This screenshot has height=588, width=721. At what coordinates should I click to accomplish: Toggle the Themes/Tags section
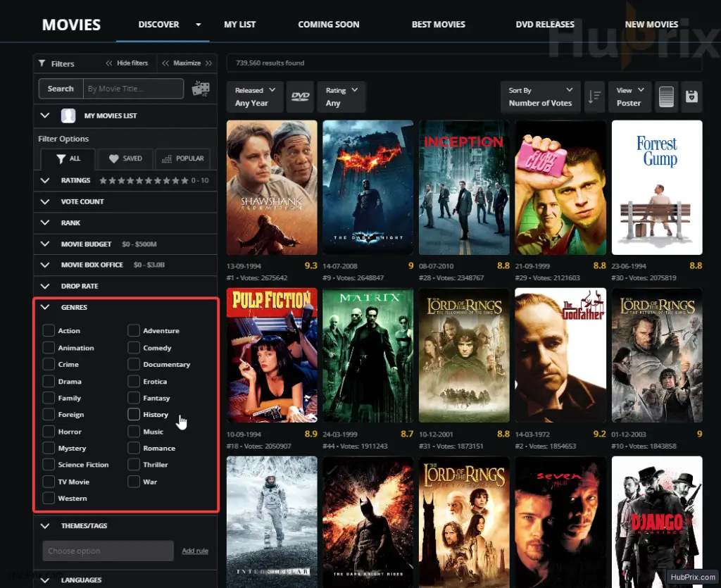pos(45,525)
